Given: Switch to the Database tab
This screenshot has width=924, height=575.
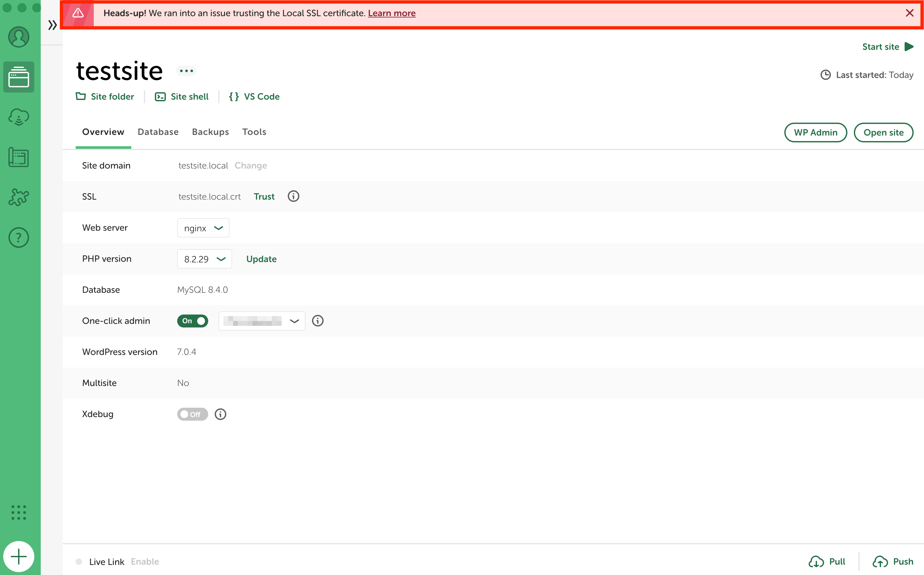Looking at the screenshot, I should click(158, 132).
